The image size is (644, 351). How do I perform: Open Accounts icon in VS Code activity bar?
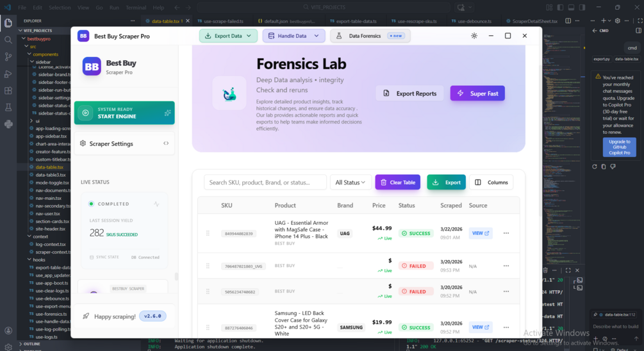tap(8, 331)
